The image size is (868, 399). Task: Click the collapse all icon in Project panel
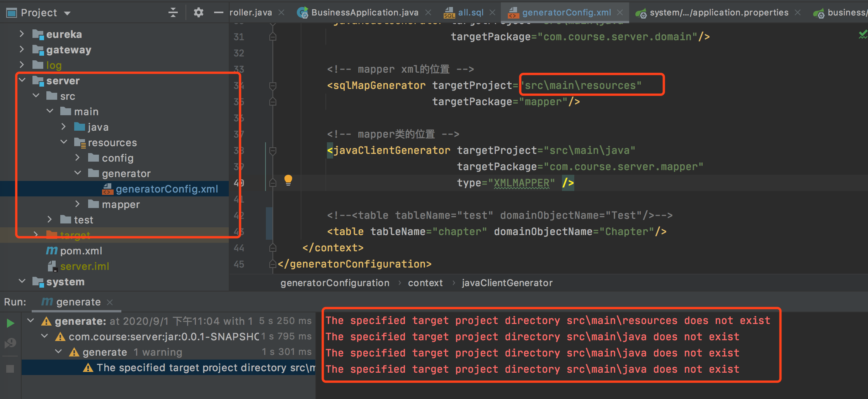coord(173,12)
